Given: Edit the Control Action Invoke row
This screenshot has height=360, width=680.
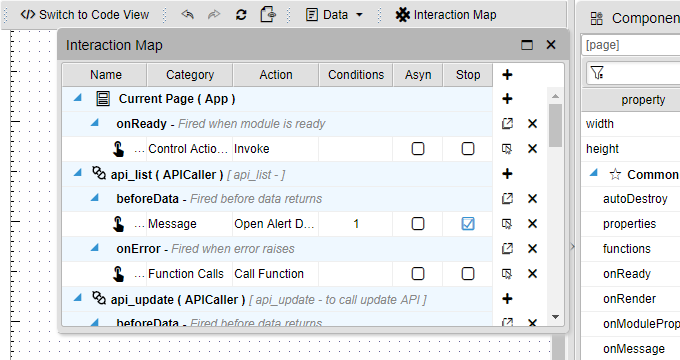Looking at the screenshot, I should click(x=507, y=149).
